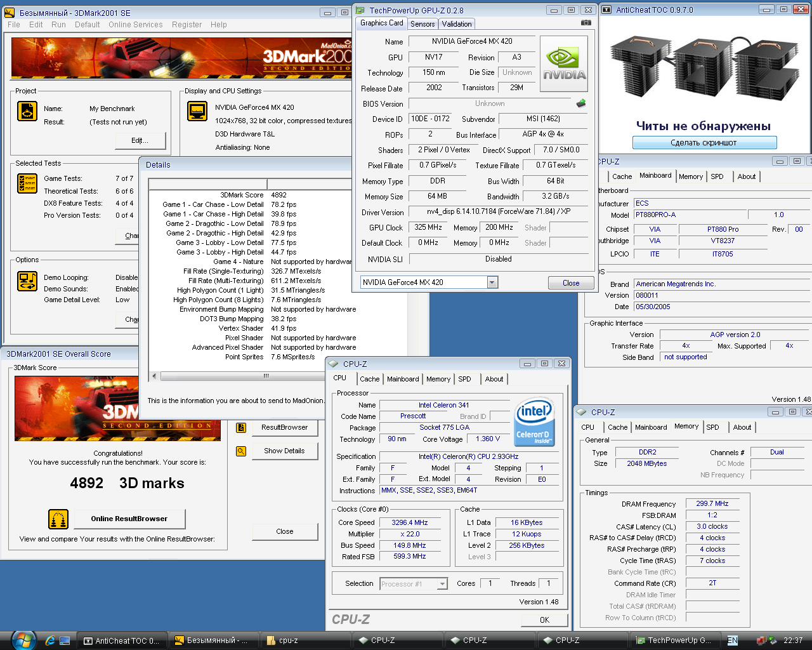Open the GPU selection dropdown in GPU-Z

[x=492, y=282]
